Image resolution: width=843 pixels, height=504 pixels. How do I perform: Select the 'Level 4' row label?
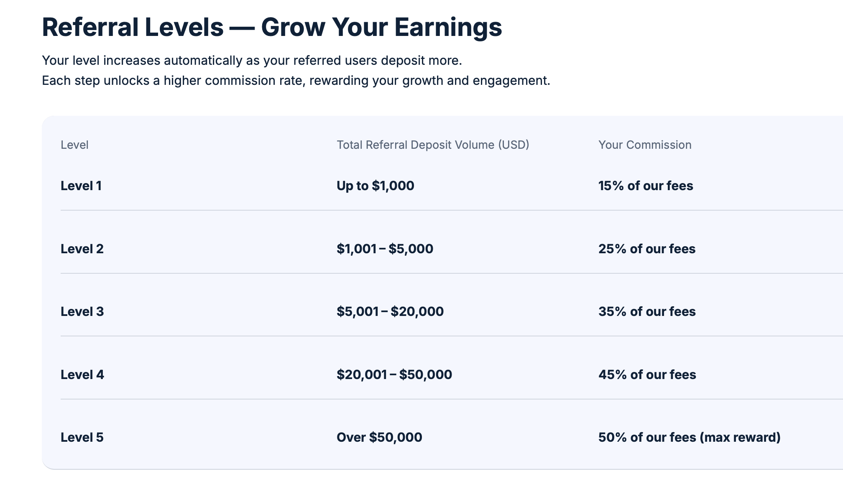[82, 375]
